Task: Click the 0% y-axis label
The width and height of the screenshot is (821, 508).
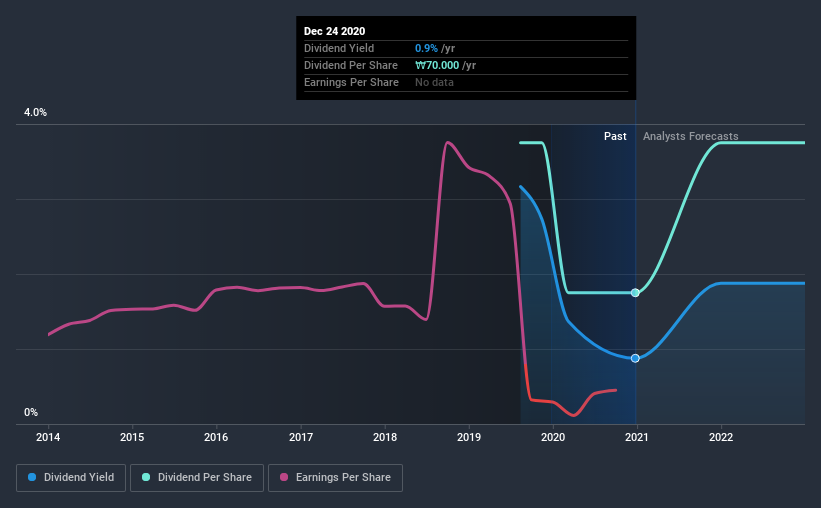Action: click(31, 413)
